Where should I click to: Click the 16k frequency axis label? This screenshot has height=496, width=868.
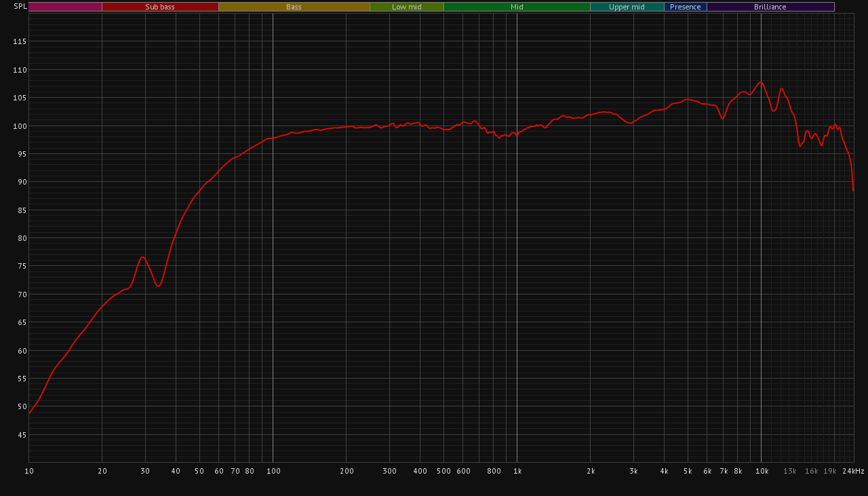coord(811,471)
